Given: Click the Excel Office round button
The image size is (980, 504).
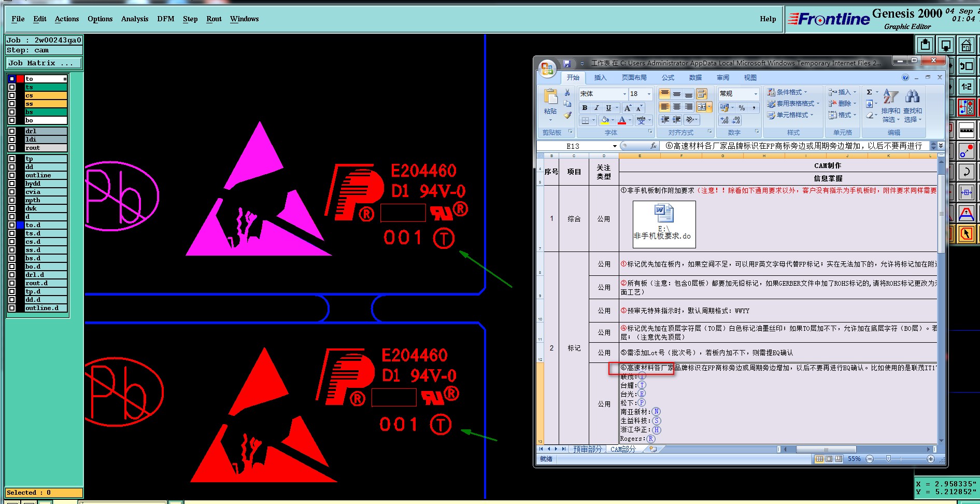Looking at the screenshot, I should pos(547,68).
